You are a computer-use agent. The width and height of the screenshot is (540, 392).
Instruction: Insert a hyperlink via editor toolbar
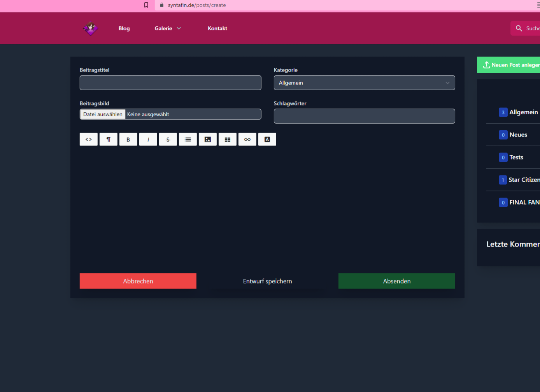(x=247, y=140)
